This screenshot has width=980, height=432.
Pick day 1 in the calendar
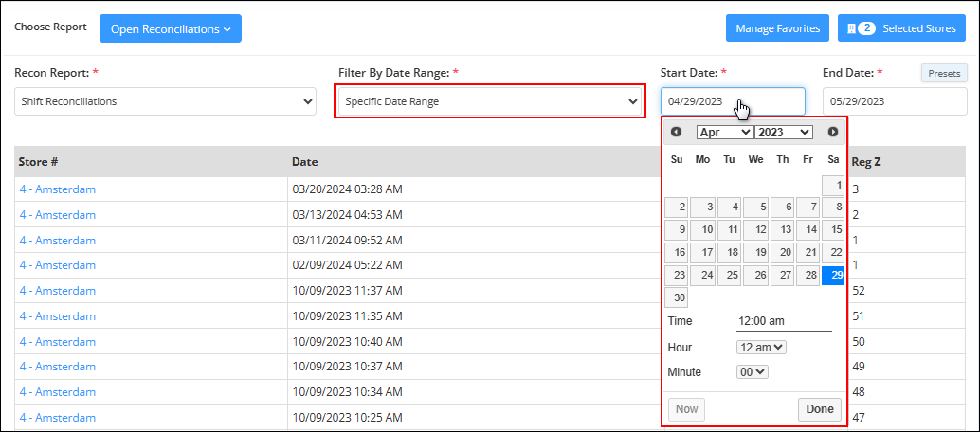tap(833, 186)
